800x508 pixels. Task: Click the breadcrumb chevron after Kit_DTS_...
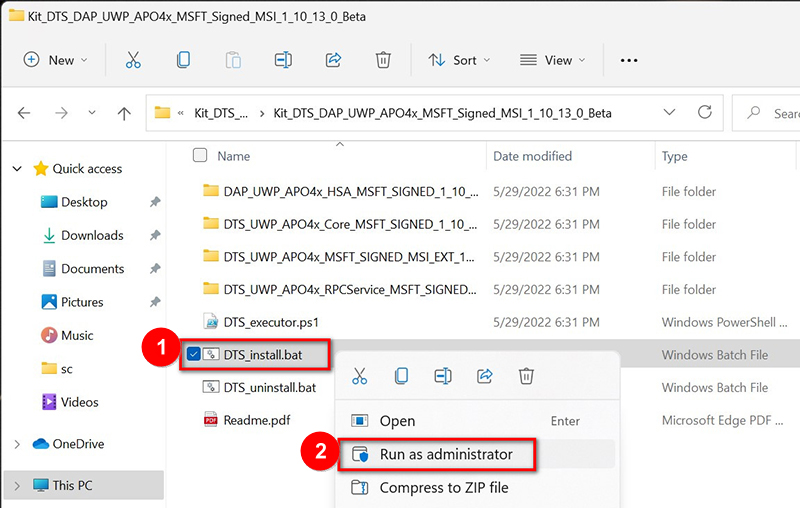(x=262, y=113)
